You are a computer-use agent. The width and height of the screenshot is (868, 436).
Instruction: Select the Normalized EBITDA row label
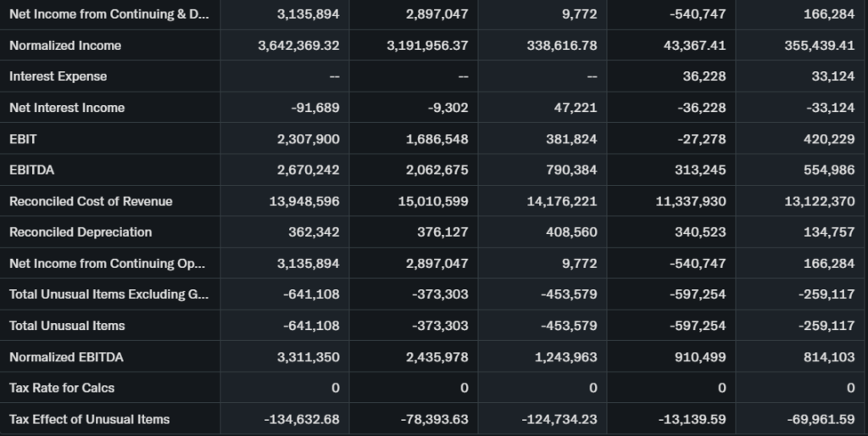tap(66, 357)
